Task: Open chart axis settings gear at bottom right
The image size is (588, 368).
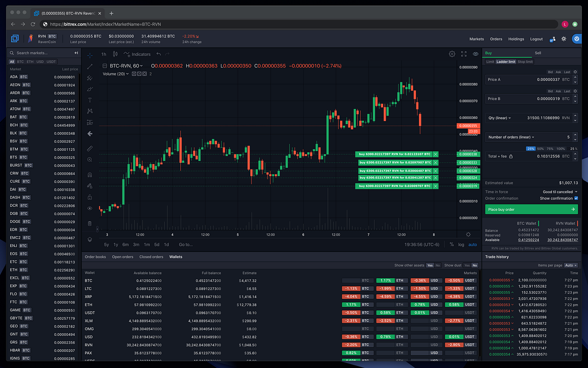Action: 468,235
